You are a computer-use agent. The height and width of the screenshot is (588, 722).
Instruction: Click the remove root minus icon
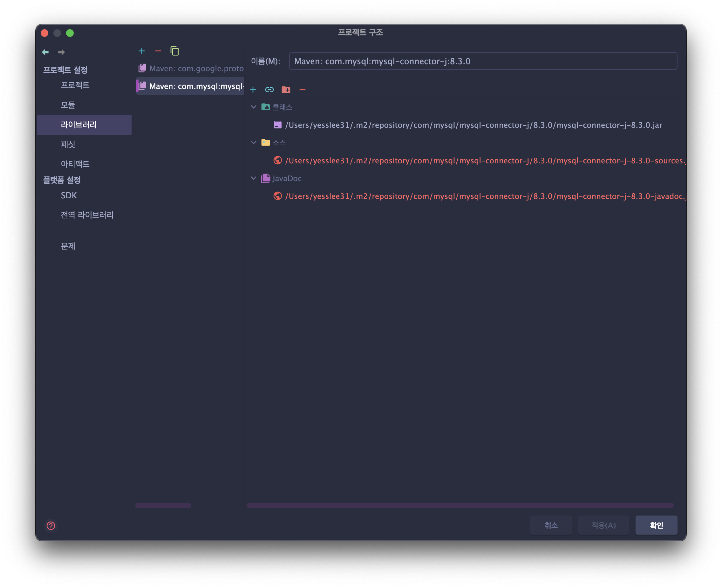(x=303, y=90)
